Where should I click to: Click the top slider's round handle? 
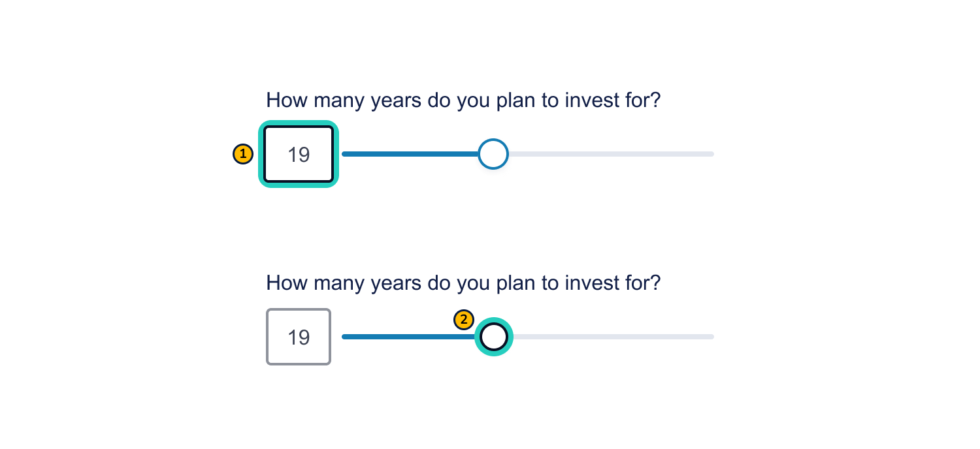[493, 154]
